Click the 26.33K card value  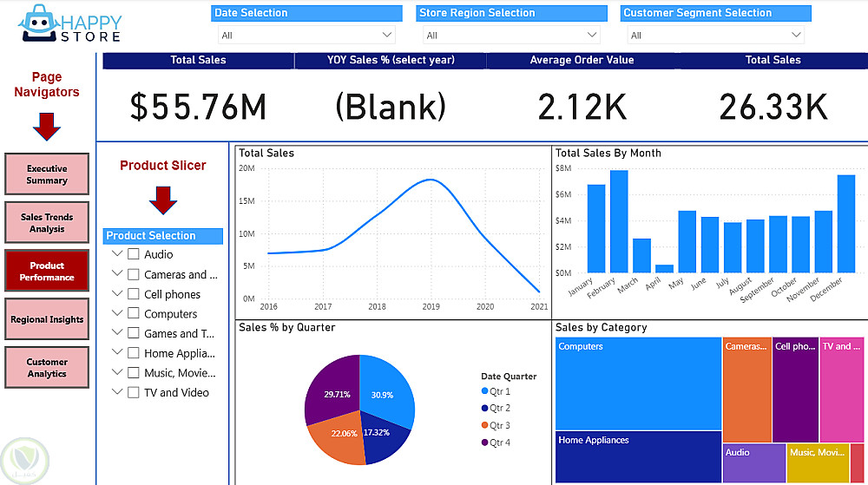pyautogui.click(x=773, y=107)
